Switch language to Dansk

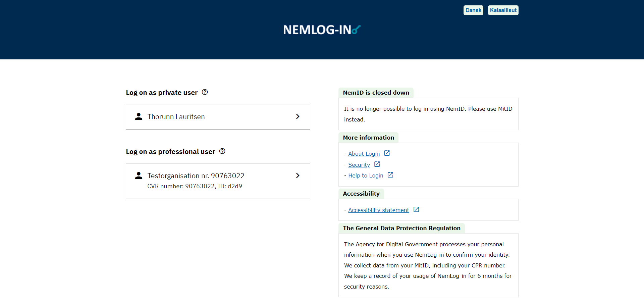[x=473, y=10]
